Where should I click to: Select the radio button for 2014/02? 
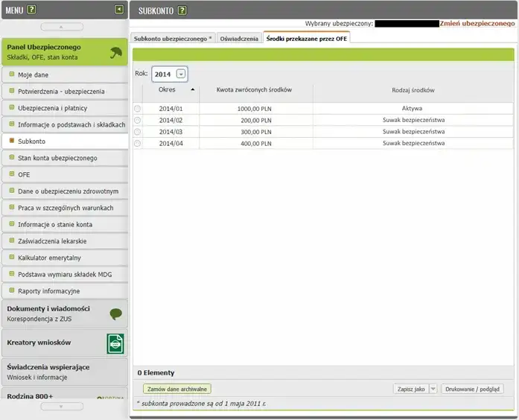pos(137,120)
